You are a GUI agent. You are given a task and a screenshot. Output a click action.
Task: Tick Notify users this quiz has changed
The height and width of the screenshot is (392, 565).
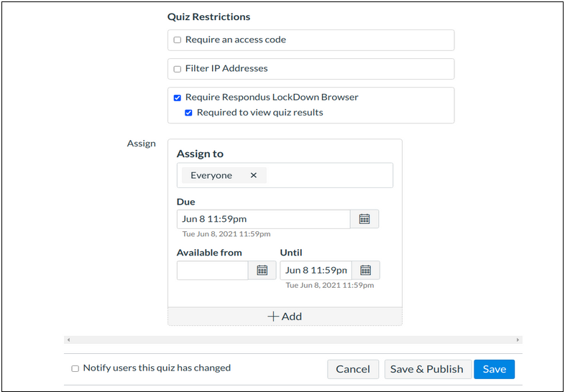point(75,368)
